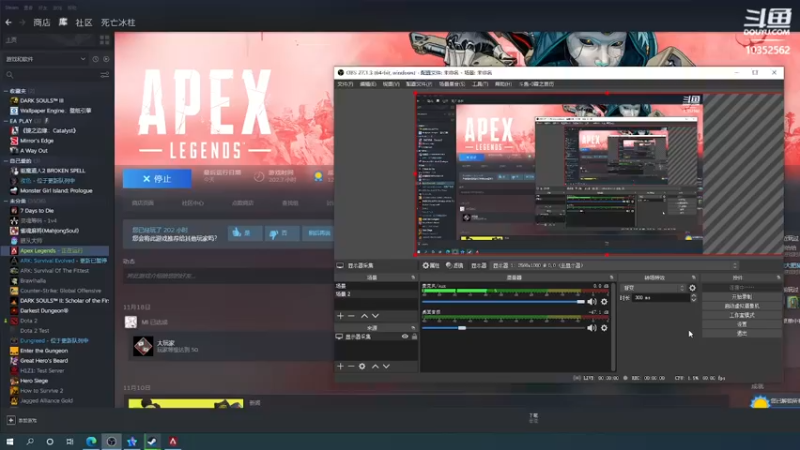Screen dimensions: 800x450
Task: Click 工作室模式 in OBS controls
Action: pyautogui.click(x=742, y=315)
